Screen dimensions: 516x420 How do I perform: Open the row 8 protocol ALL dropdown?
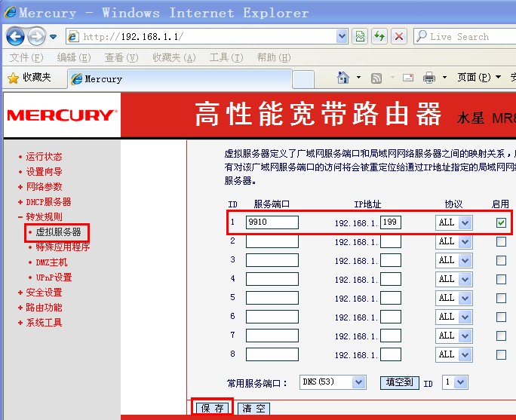click(x=454, y=354)
